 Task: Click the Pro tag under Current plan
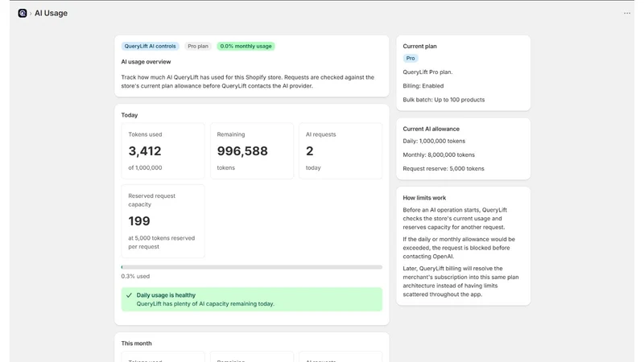click(411, 58)
